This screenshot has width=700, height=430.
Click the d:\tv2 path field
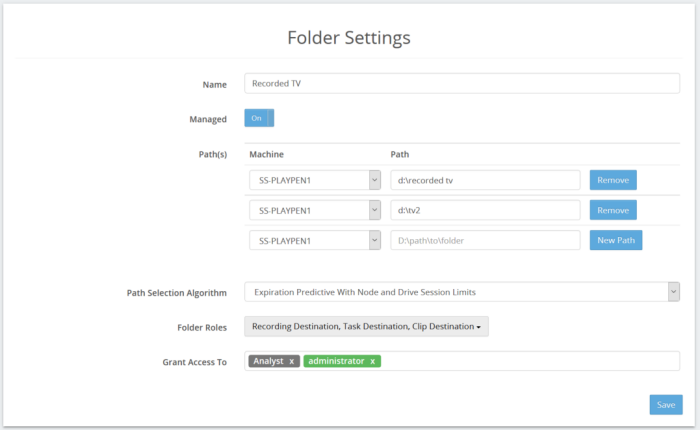point(485,210)
